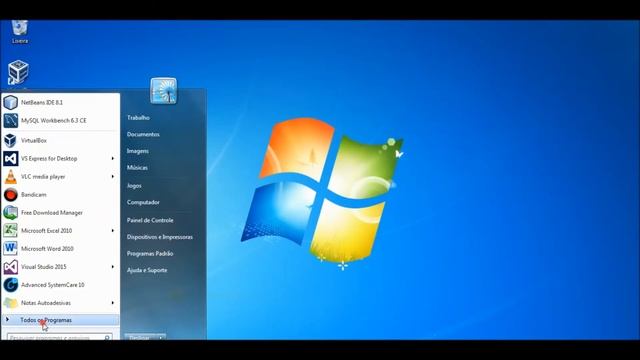640x360 pixels.
Task: Launch MySQL Workbench 6.3 CE icon
Action: click(x=11, y=120)
